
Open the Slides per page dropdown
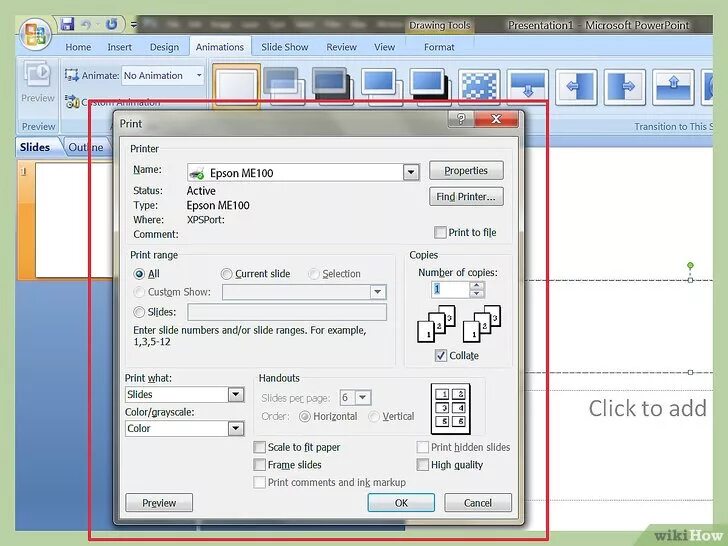363,397
